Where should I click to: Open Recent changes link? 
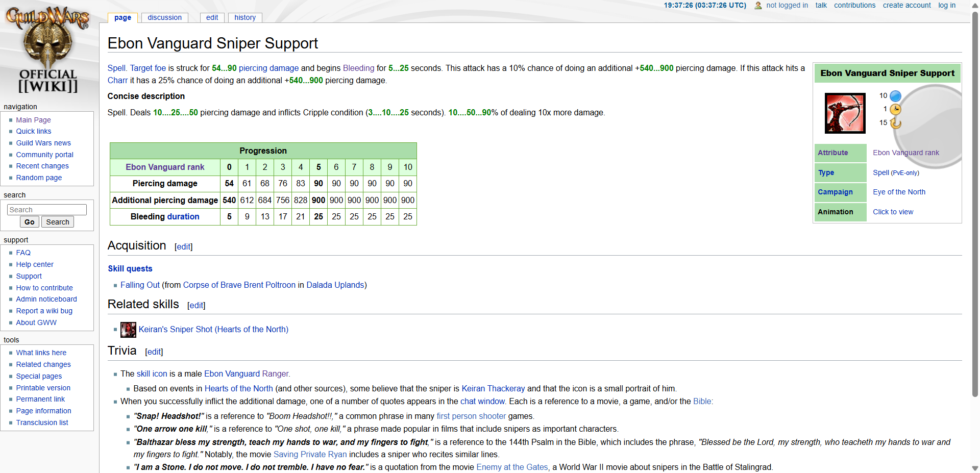point(42,166)
